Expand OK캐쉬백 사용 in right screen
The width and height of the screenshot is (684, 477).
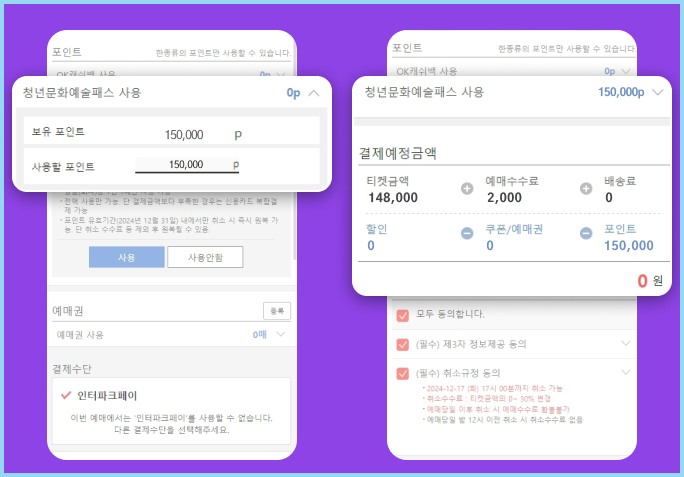626,71
